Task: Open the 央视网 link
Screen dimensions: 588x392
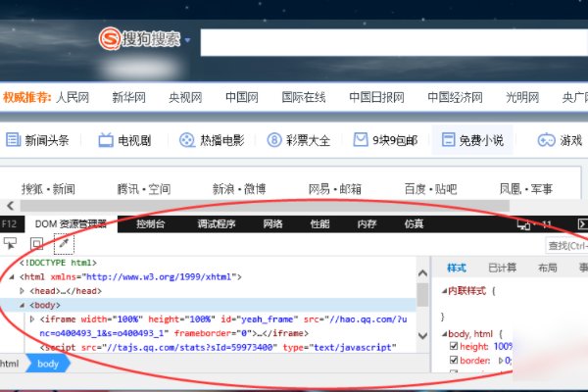Action: [185, 98]
